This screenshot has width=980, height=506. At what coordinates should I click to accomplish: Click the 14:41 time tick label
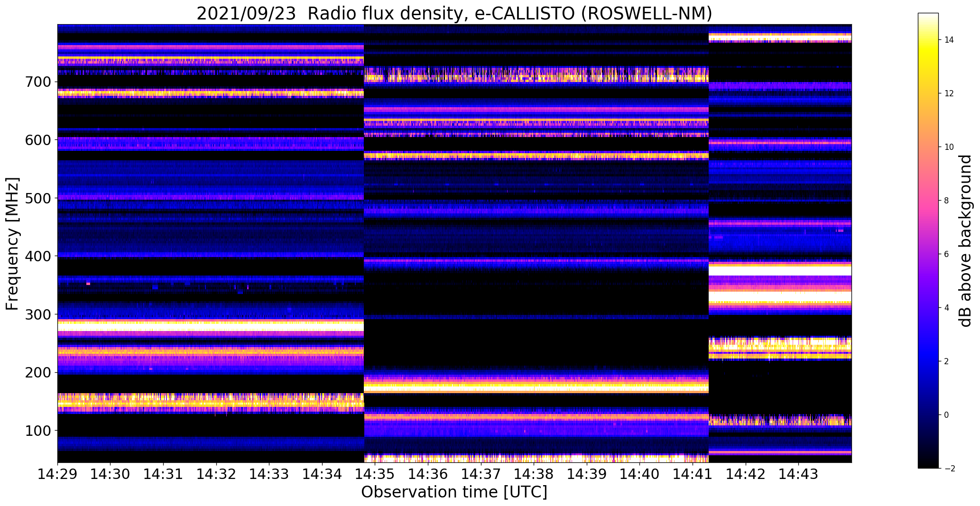pos(693,474)
